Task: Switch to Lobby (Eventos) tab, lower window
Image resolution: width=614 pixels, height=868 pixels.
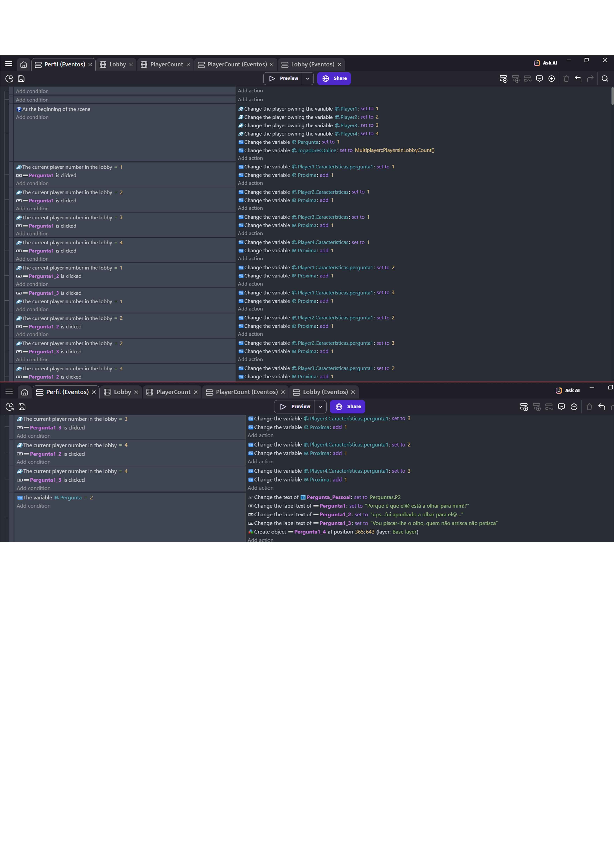Action: (x=325, y=392)
